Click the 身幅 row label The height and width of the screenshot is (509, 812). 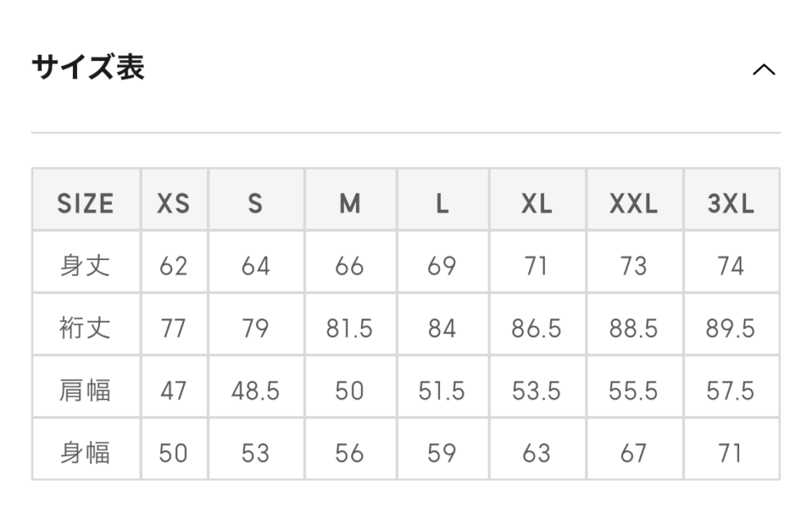pyautogui.click(x=86, y=453)
